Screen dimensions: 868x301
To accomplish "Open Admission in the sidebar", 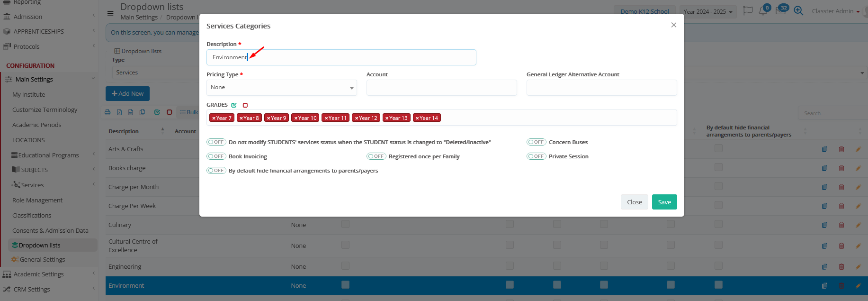I will pos(28,17).
